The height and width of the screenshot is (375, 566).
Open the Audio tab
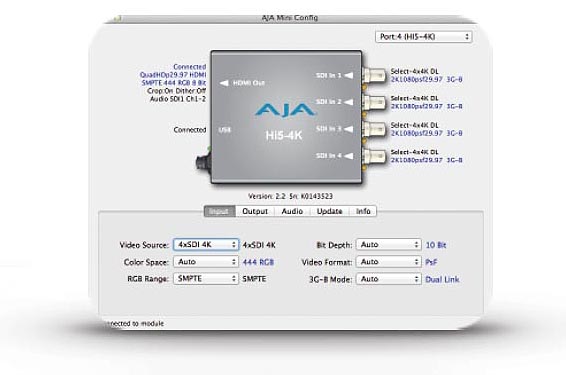pyautogui.click(x=292, y=211)
